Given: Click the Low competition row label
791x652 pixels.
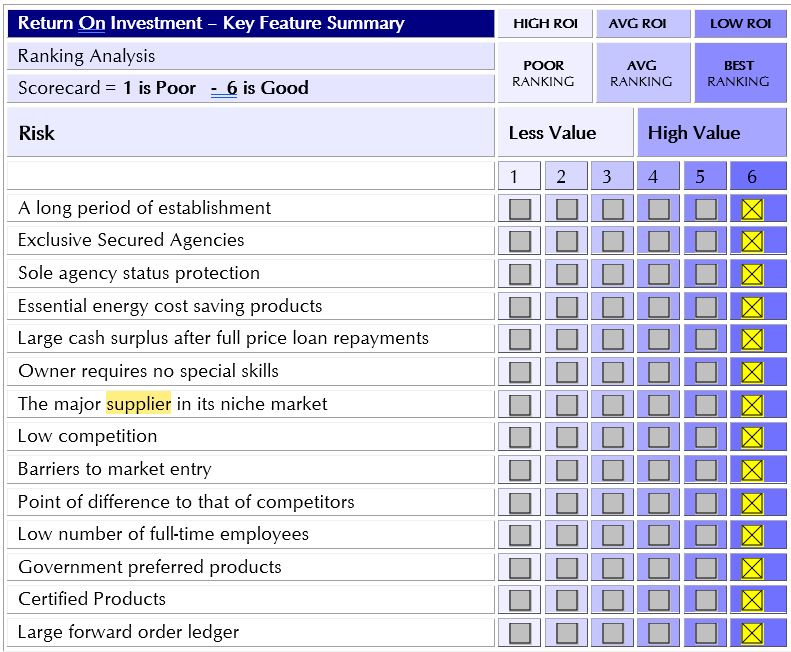Looking at the screenshot, I should tap(87, 436).
